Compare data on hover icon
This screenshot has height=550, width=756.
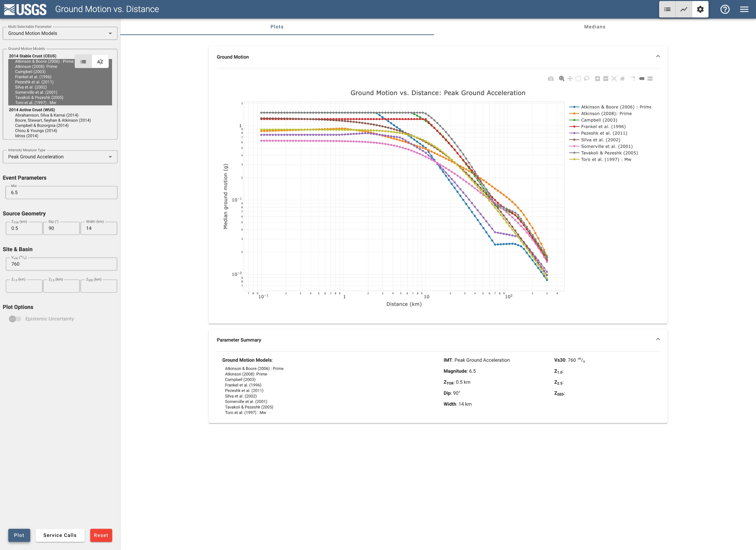(650, 79)
